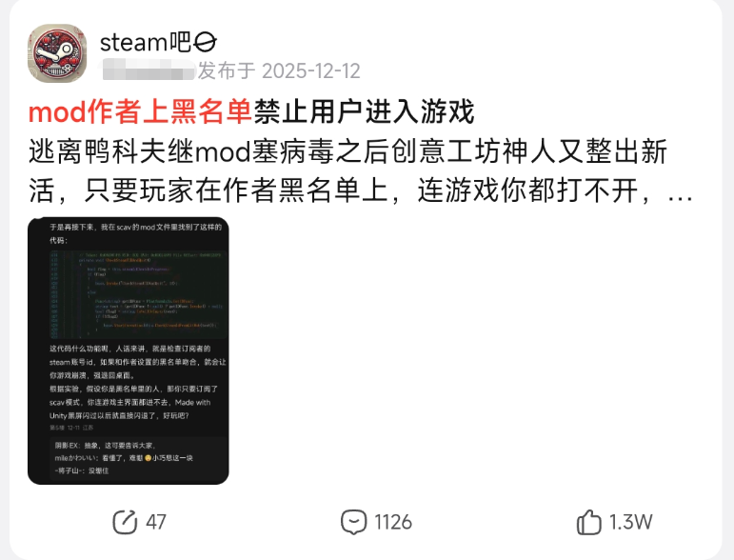Image resolution: width=734 pixels, height=560 pixels.
Task: Click the reply section in thumbnail bottom
Action: pos(138,458)
